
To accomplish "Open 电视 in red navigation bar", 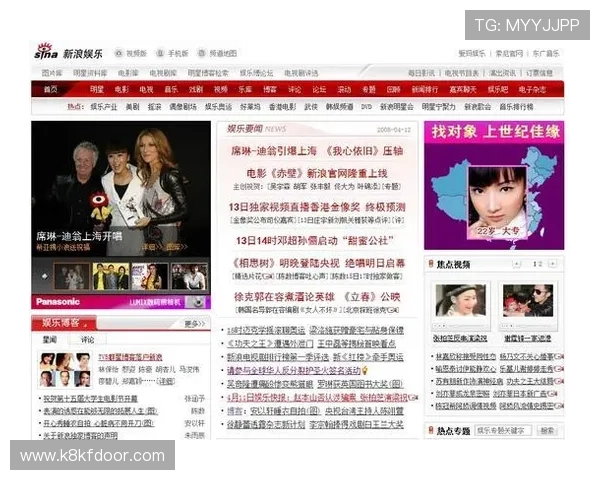I will pyautogui.click(x=146, y=90).
